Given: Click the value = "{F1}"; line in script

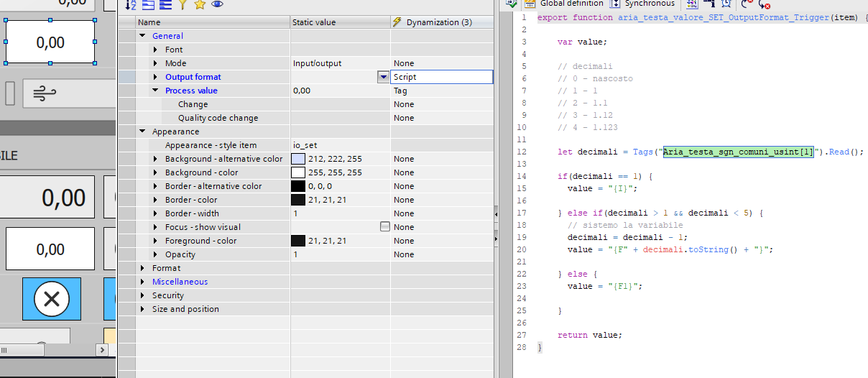Looking at the screenshot, I should pyautogui.click(x=604, y=286).
